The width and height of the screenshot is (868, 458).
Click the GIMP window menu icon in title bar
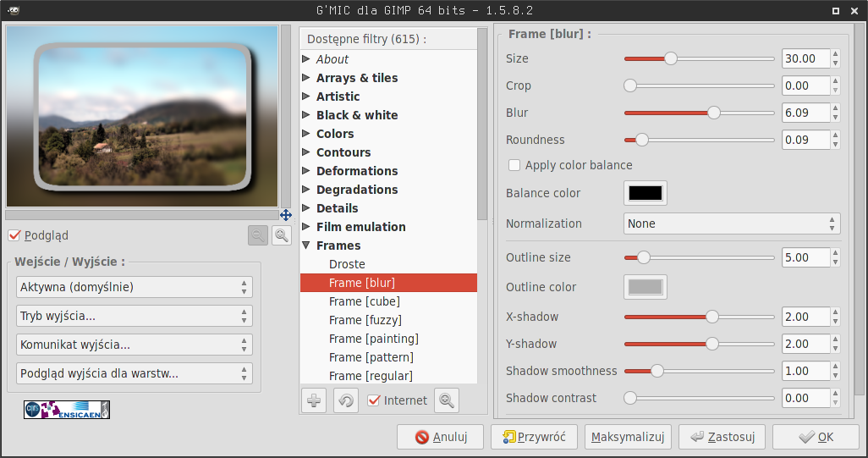(14, 10)
